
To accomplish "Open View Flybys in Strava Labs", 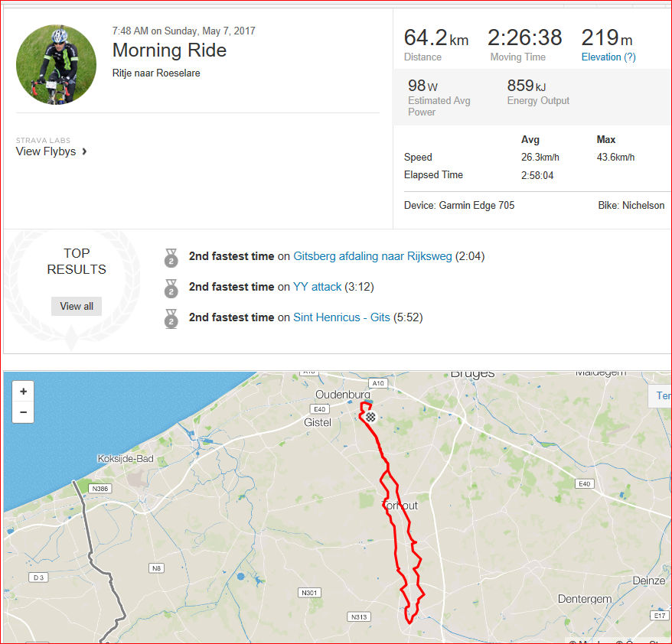I will click(46, 151).
